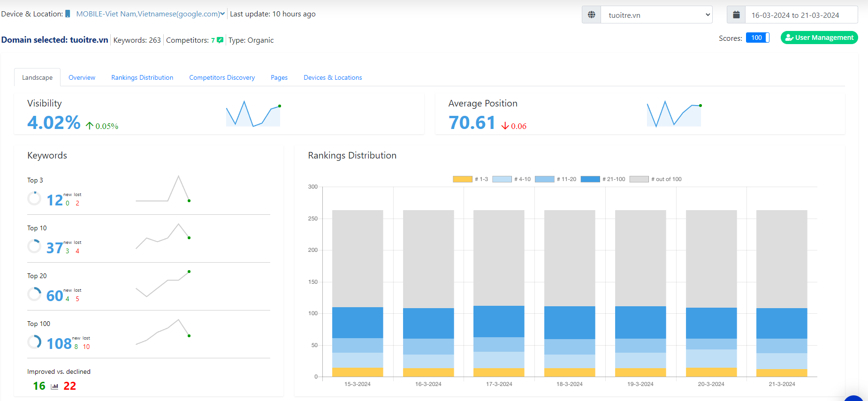Switch to the Overview tab
868x401 pixels.
(82, 77)
